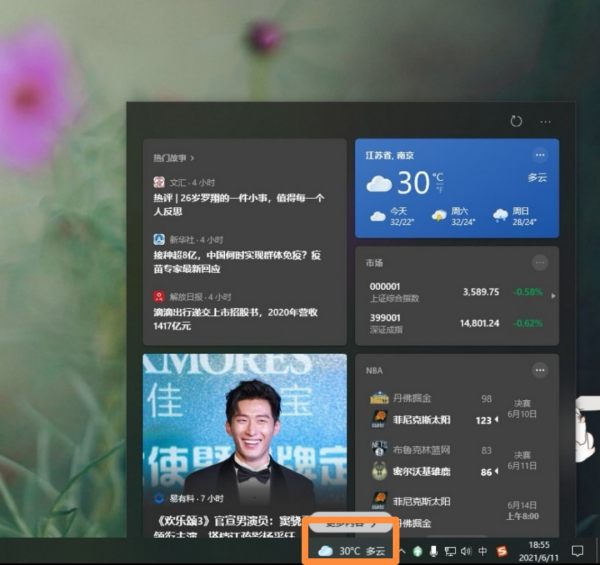600x565 pixels.
Task: Open the NBA card's three-dot menu
Action: coord(540,370)
